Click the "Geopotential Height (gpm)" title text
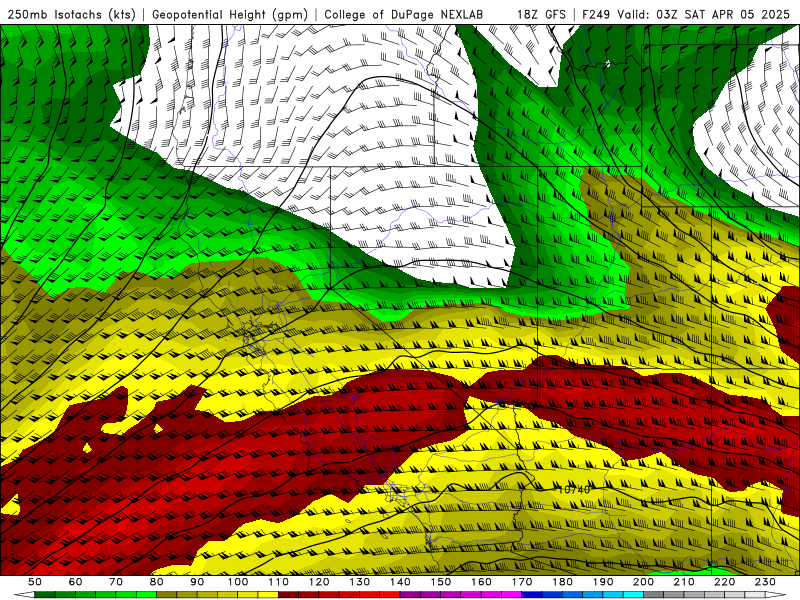Image resolution: width=800 pixels, height=600 pixels. point(230,14)
